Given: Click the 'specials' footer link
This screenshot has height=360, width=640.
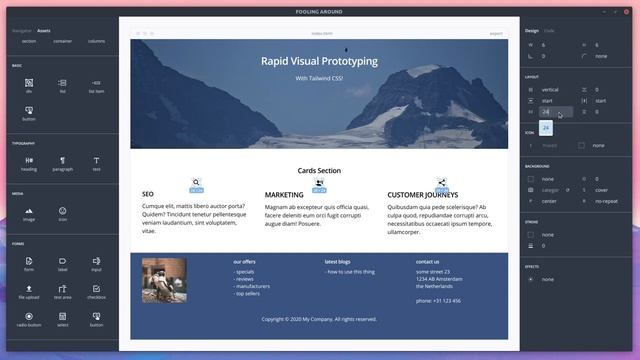Looking at the screenshot, I should [244, 272].
